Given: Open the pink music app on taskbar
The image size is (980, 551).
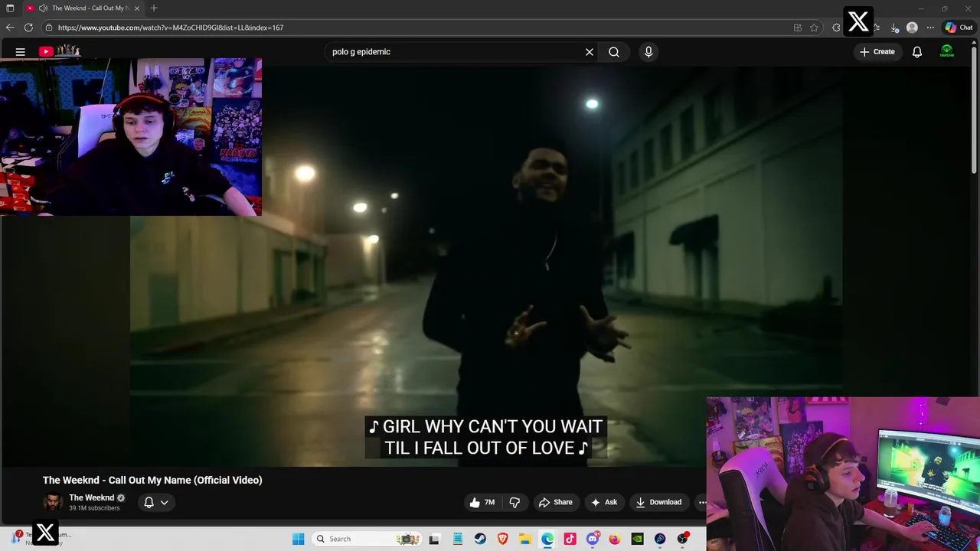Looking at the screenshot, I should (x=570, y=539).
